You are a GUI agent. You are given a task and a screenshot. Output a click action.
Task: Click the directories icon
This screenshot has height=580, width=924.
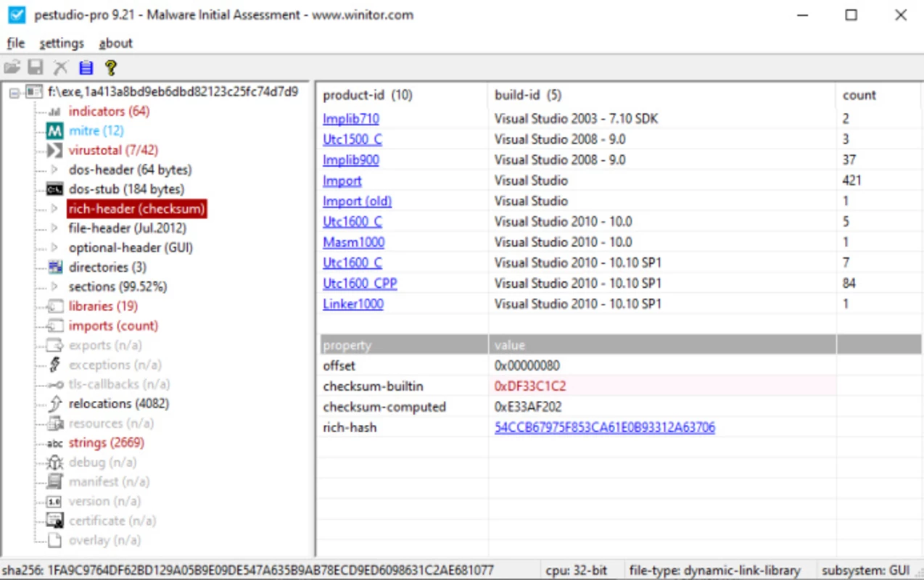(54, 268)
